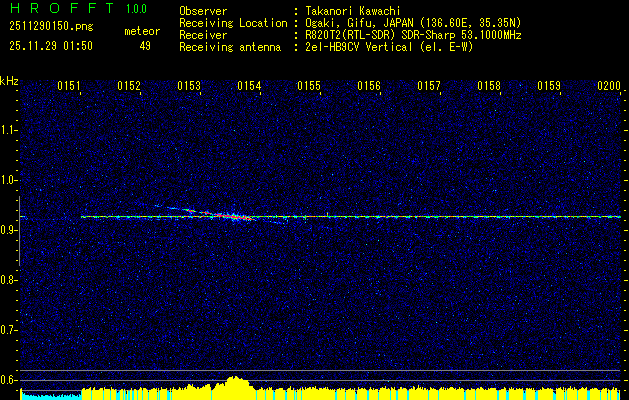This screenshot has height=400, width=629.
Task: Select the 0155 time label
Action: (x=309, y=86)
